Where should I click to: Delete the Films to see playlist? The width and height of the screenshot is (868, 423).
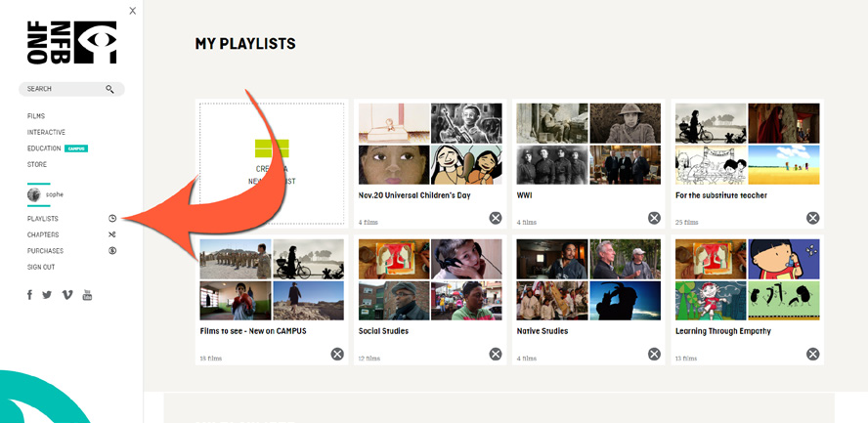pos(337,354)
